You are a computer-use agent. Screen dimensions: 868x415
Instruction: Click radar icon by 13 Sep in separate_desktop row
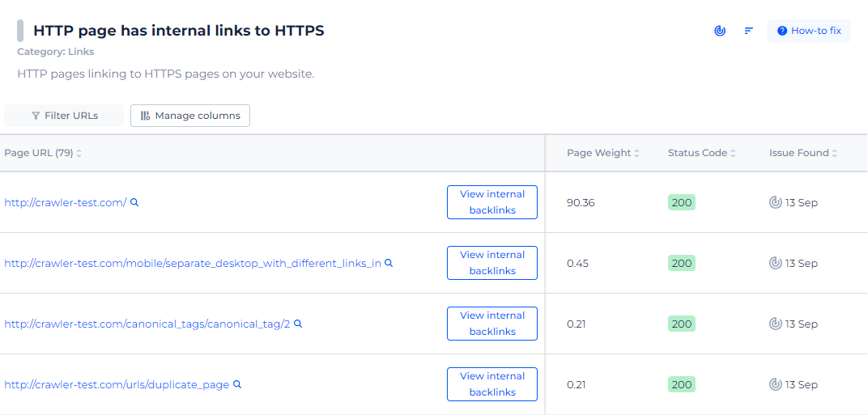coord(776,264)
